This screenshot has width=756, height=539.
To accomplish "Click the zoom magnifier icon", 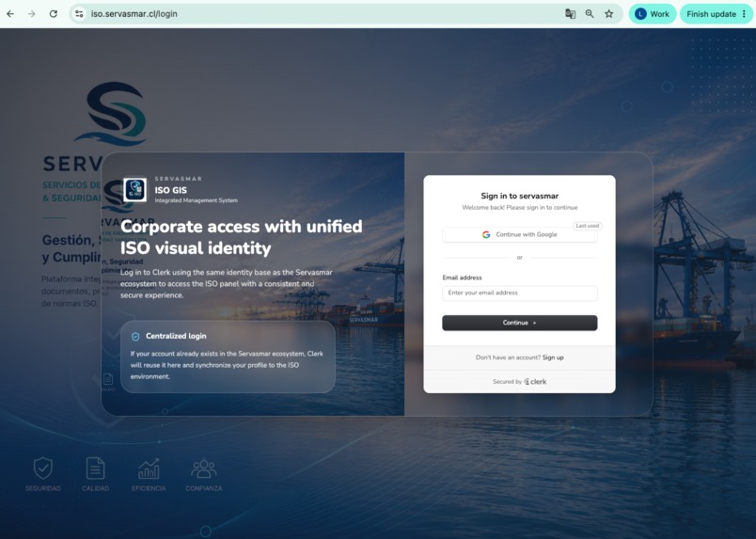I will tap(590, 14).
